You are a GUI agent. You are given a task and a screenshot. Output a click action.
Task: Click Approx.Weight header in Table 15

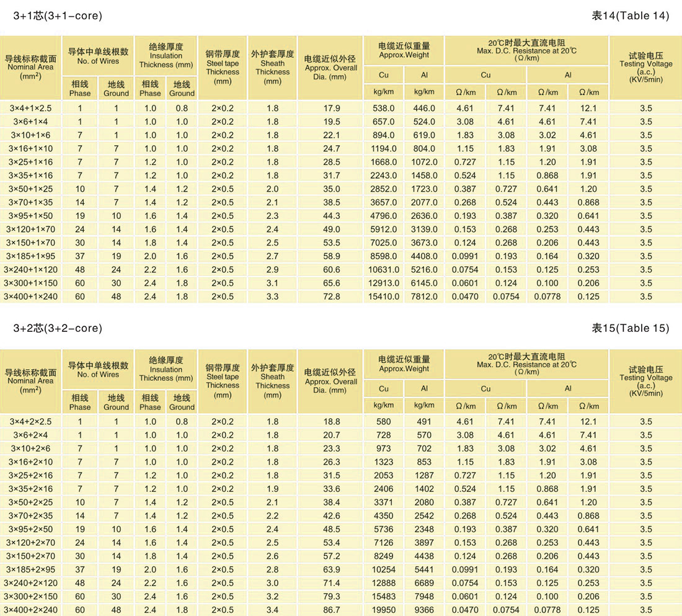coord(404,364)
